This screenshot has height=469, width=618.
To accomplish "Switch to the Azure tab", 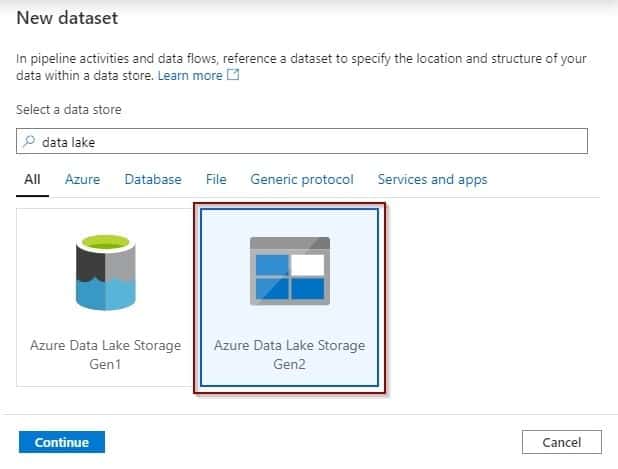I will [x=82, y=179].
